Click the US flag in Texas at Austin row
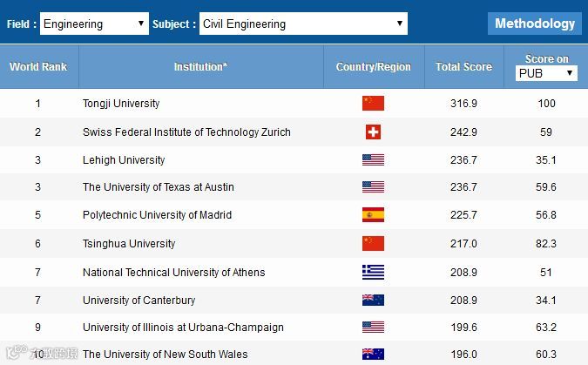Screen dimensions: 588x365 pyautogui.click(x=373, y=186)
